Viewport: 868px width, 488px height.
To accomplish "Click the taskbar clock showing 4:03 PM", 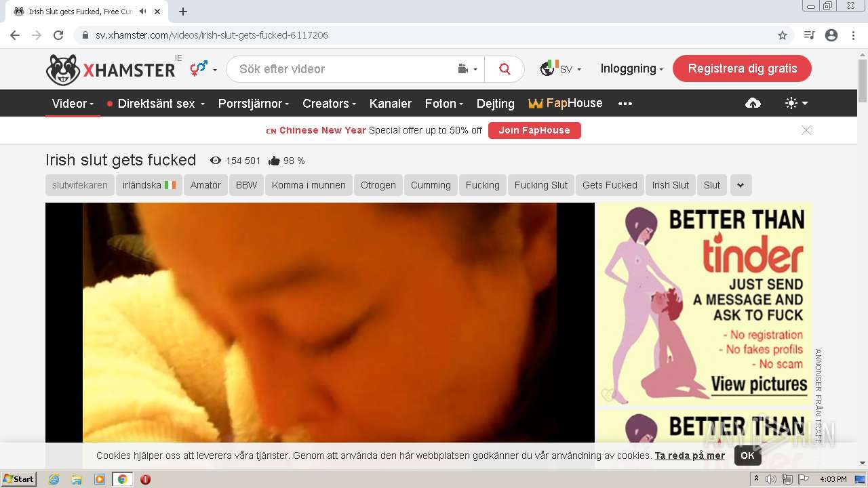I will coord(833,479).
